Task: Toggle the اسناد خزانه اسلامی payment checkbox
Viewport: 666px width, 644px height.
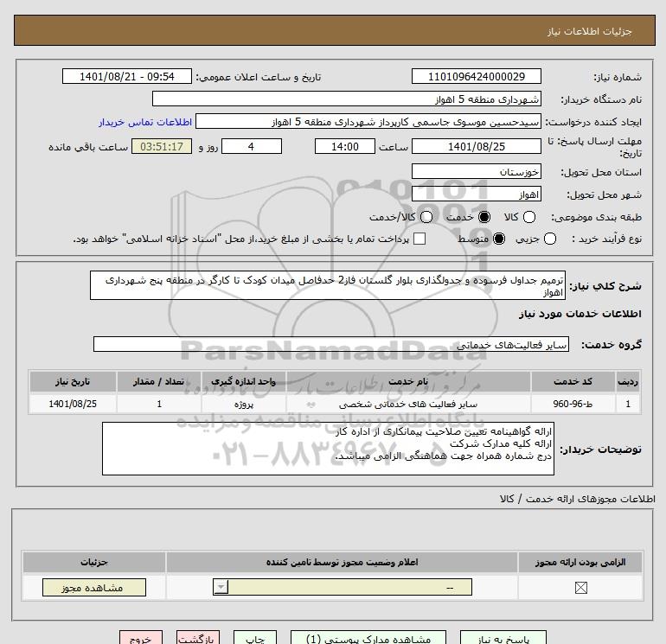Action: [419, 239]
